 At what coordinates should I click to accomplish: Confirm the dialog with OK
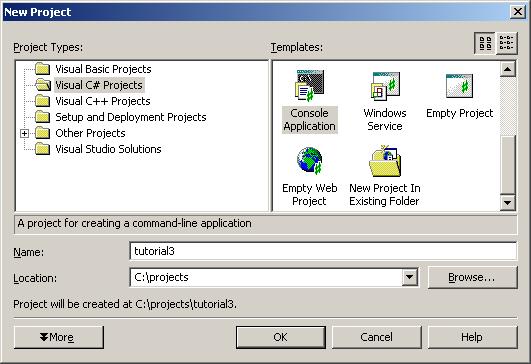click(x=281, y=337)
